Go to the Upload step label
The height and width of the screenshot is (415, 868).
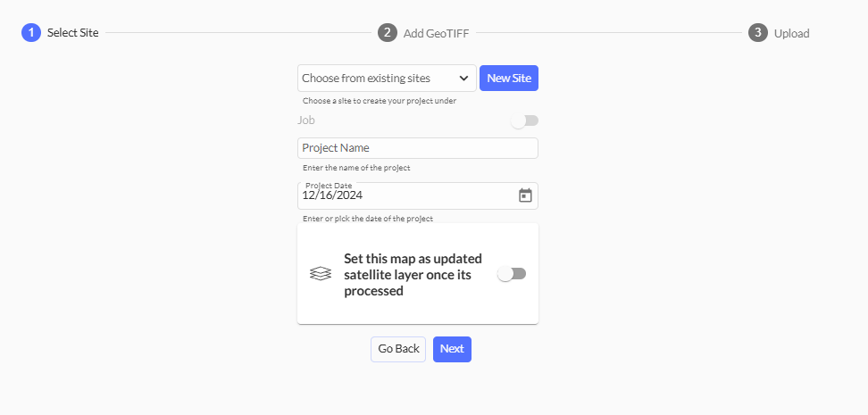[x=791, y=34]
